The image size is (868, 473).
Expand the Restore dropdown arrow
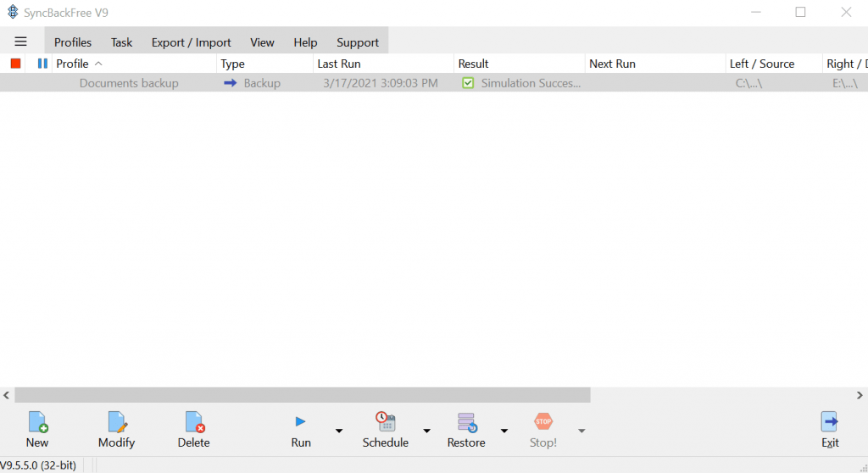pos(504,431)
